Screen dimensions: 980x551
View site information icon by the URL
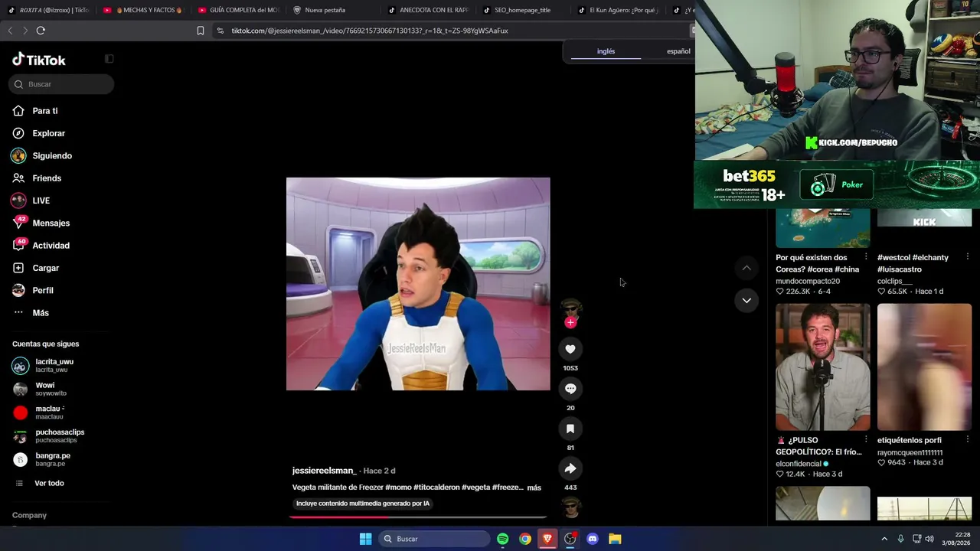tap(220, 31)
